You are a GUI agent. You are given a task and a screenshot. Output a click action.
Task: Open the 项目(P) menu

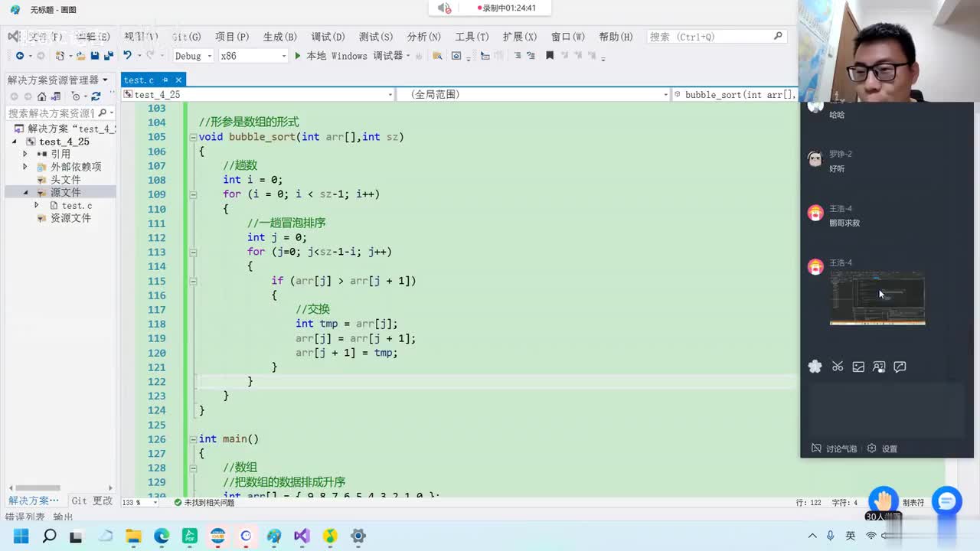coord(232,37)
